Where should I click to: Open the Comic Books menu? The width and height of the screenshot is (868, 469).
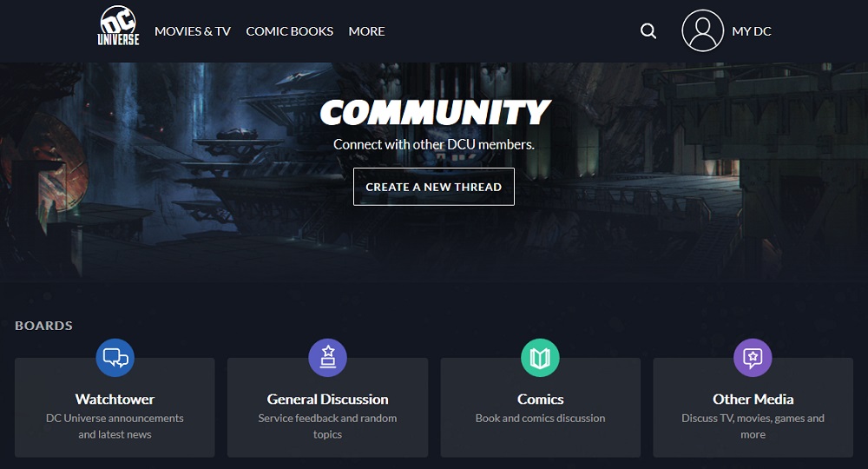point(290,31)
